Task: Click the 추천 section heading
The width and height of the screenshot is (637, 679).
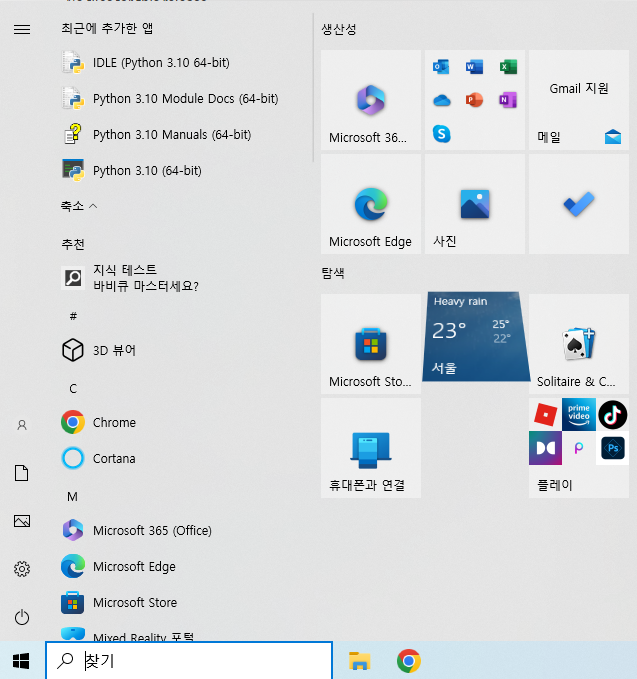Action: [72, 244]
